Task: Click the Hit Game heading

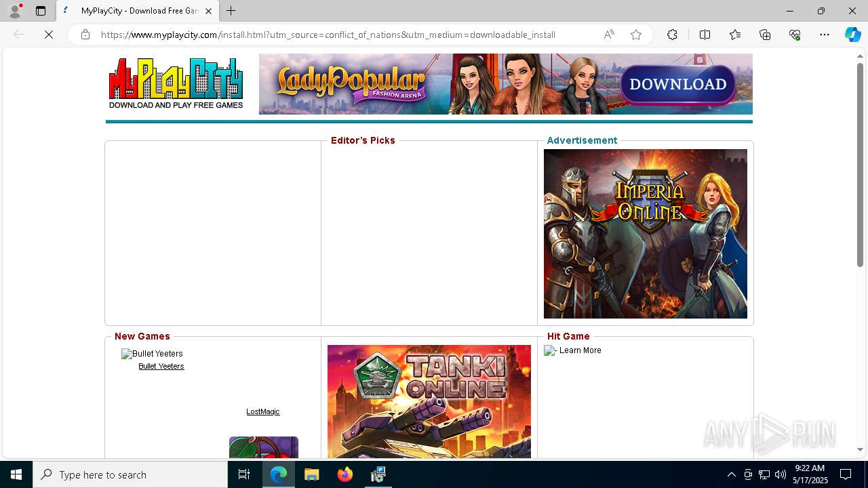Action: pyautogui.click(x=568, y=336)
